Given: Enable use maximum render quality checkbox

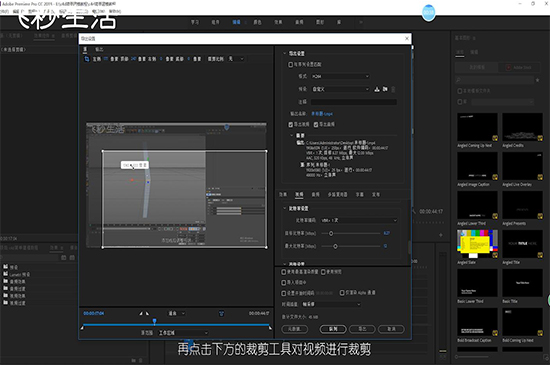Looking at the screenshot, I should tap(283, 272).
